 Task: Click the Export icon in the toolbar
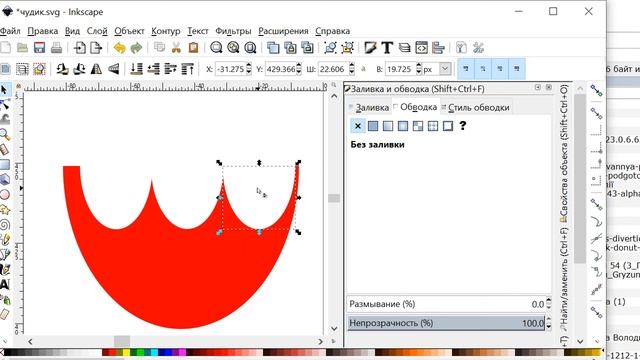[96, 48]
